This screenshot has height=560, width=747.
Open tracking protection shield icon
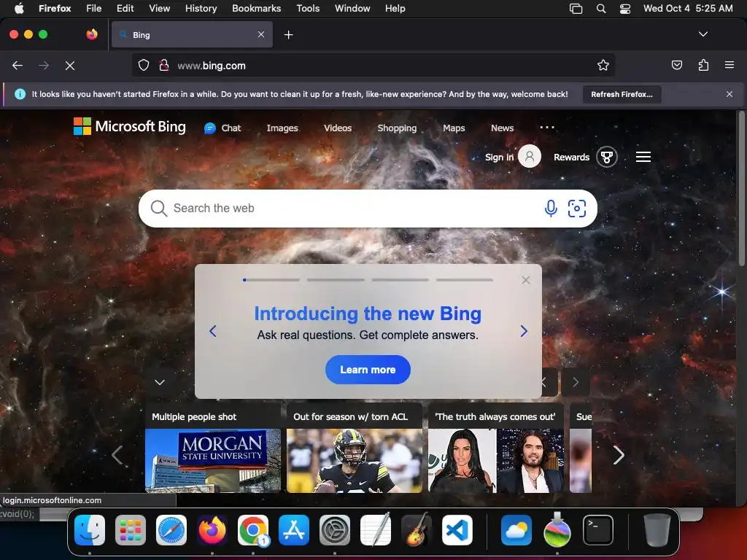point(144,65)
